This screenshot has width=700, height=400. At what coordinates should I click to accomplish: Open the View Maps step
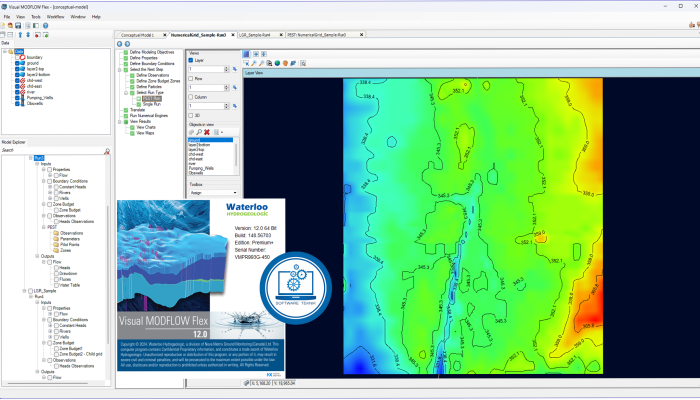[x=145, y=133]
